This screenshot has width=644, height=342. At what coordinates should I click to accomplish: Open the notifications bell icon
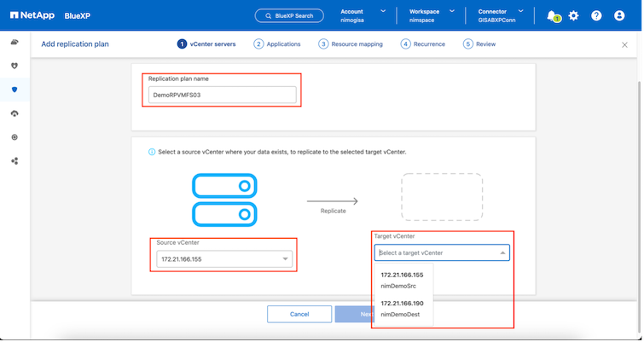[552, 15]
